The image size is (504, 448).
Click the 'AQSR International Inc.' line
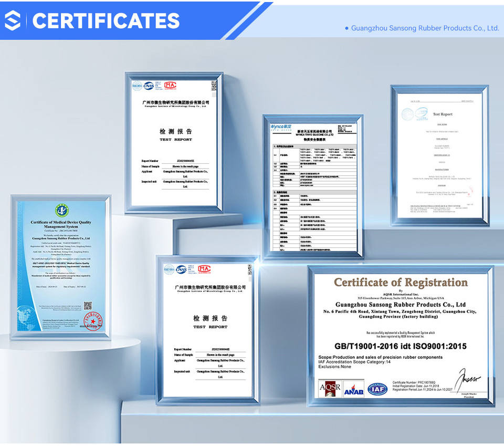click(x=401, y=294)
